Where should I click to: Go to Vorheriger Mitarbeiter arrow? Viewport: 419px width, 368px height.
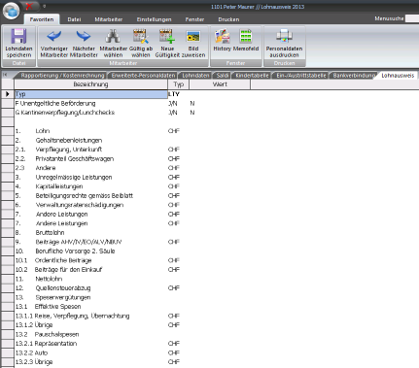coord(54,36)
